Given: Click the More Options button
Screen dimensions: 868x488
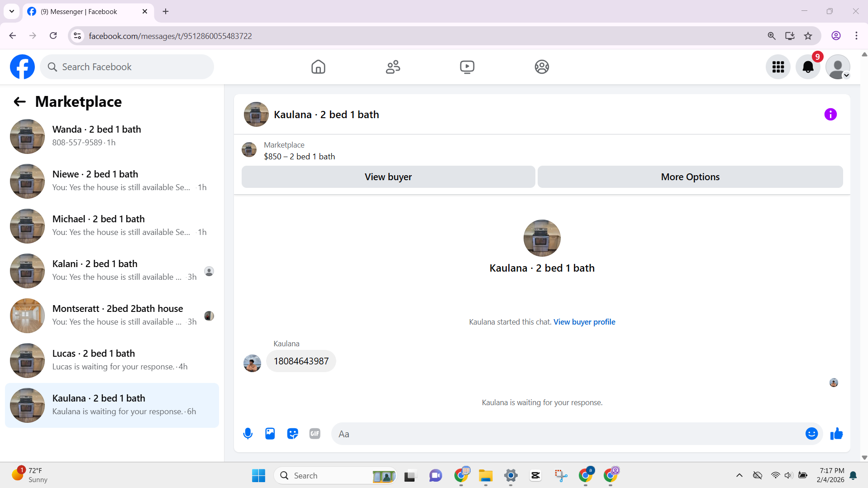Looking at the screenshot, I should tap(690, 177).
